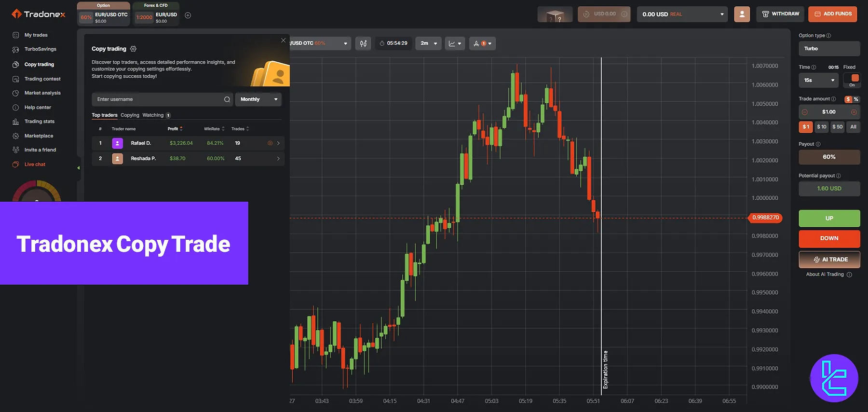Click the Payout info icon

pyautogui.click(x=818, y=144)
